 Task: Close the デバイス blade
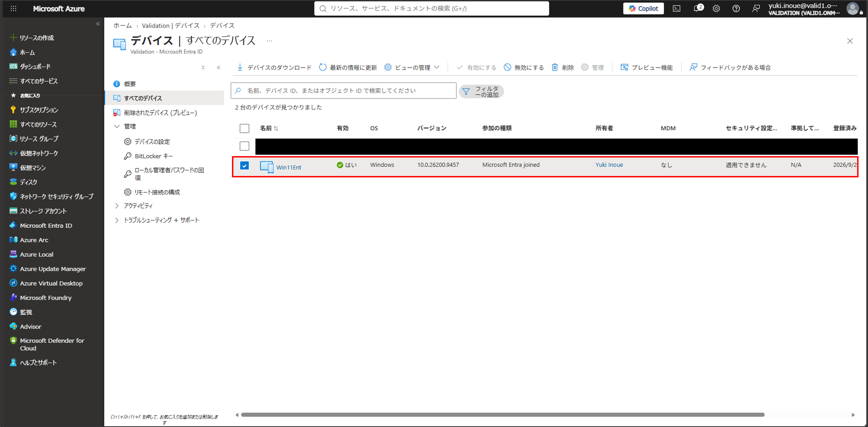850,41
